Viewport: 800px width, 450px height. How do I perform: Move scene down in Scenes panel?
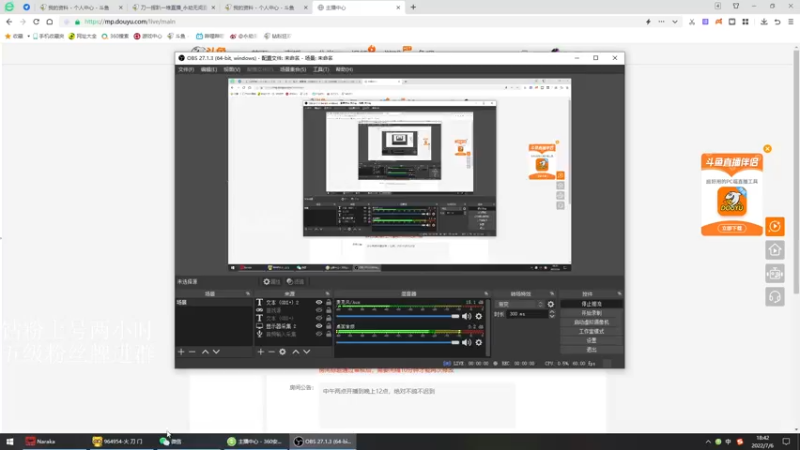[x=216, y=352]
